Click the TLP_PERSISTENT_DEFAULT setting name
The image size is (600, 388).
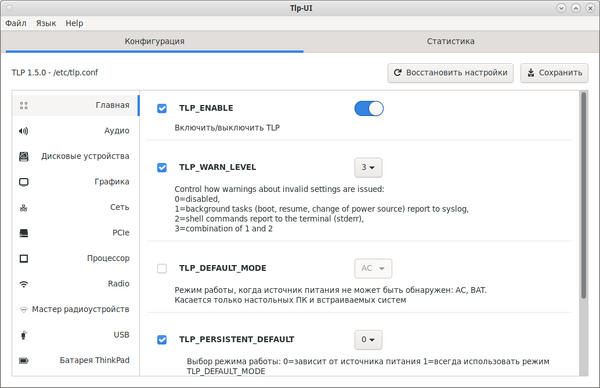[236, 339]
